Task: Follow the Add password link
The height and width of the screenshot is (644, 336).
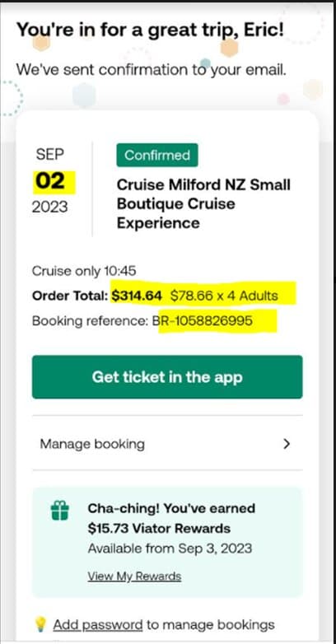Action: 98,625
